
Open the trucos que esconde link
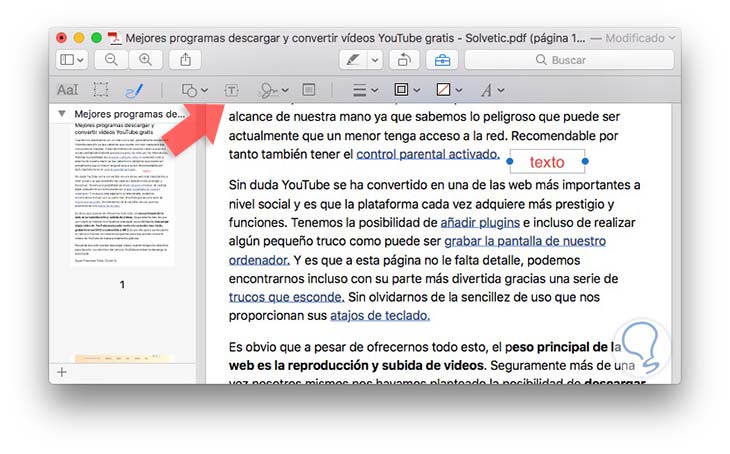[x=286, y=297]
